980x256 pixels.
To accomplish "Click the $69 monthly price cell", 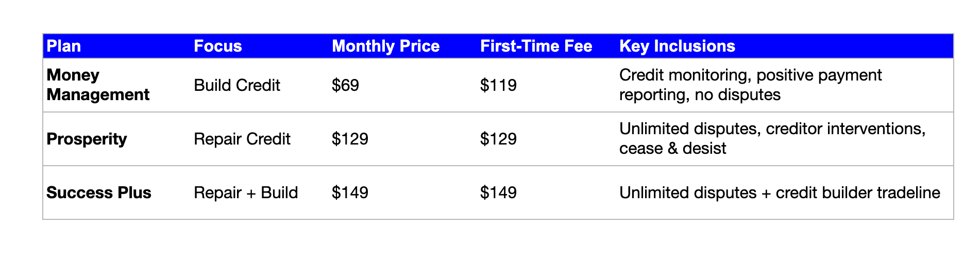I will pos(346,85).
